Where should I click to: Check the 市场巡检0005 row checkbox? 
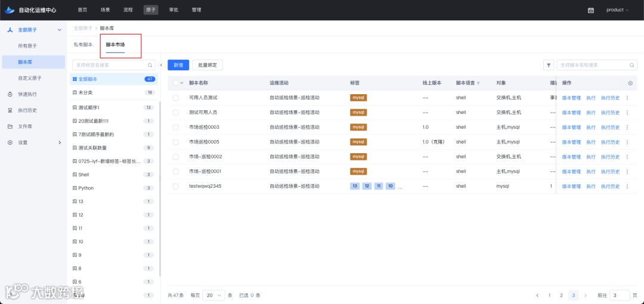click(176, 142)
